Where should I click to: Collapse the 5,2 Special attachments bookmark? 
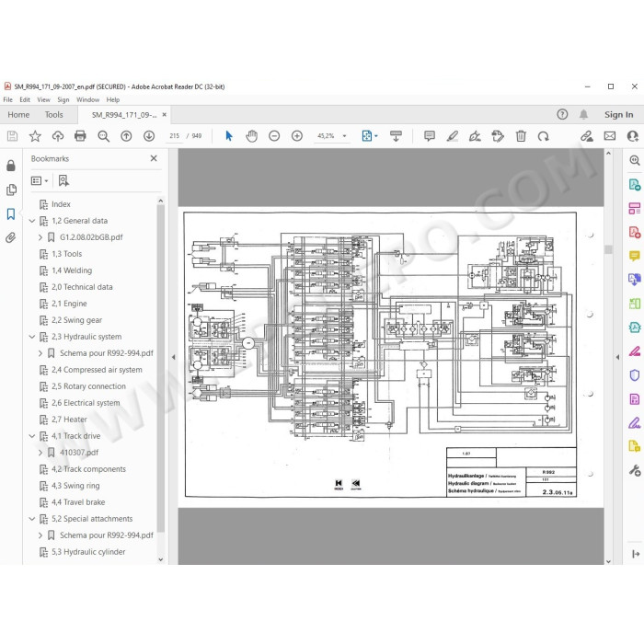point(32,519)
